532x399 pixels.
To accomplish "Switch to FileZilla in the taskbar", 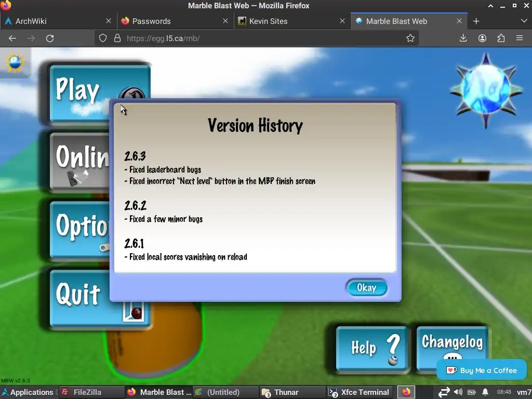I will click(x=91, y=392).
